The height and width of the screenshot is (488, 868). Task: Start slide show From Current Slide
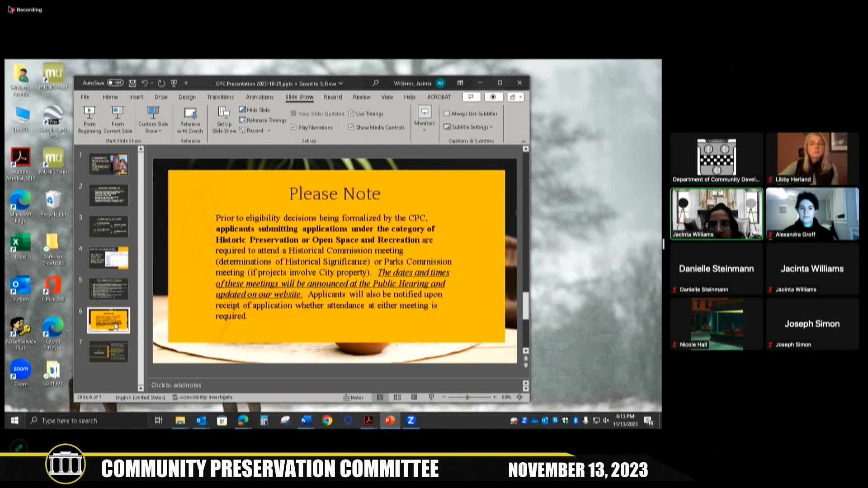coord(118,120)
